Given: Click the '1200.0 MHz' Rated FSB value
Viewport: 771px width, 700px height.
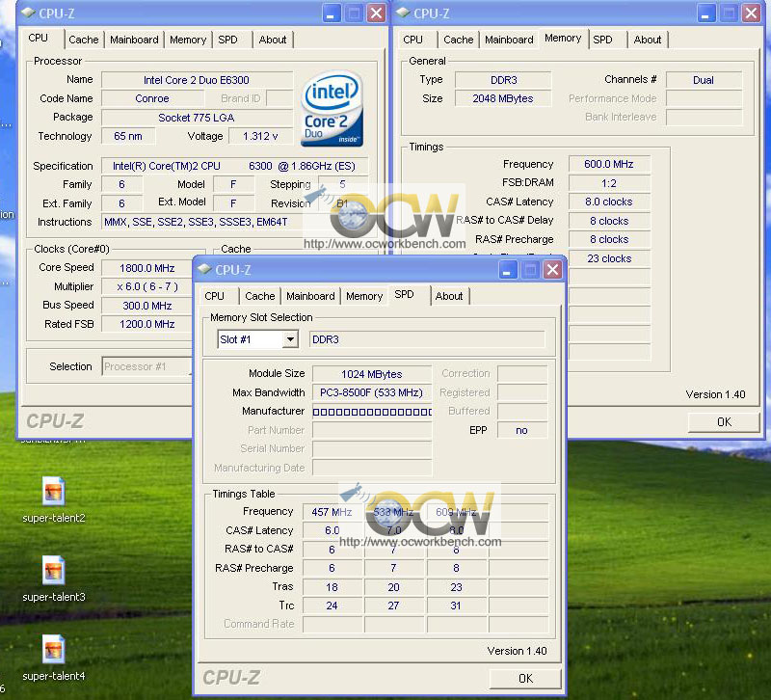Looking at the screenshot, I should 147,324.
